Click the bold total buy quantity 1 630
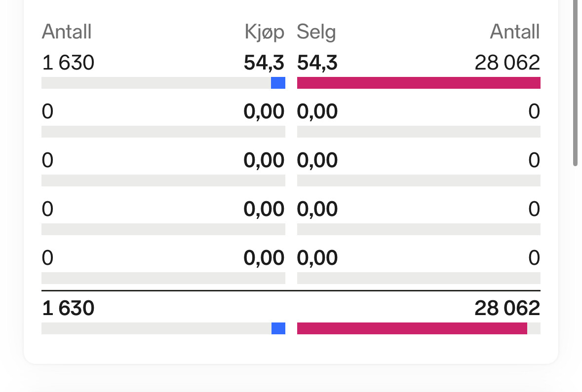Image resolution: width=582 pixels, height=392 pixels. [x=68, y=308]
